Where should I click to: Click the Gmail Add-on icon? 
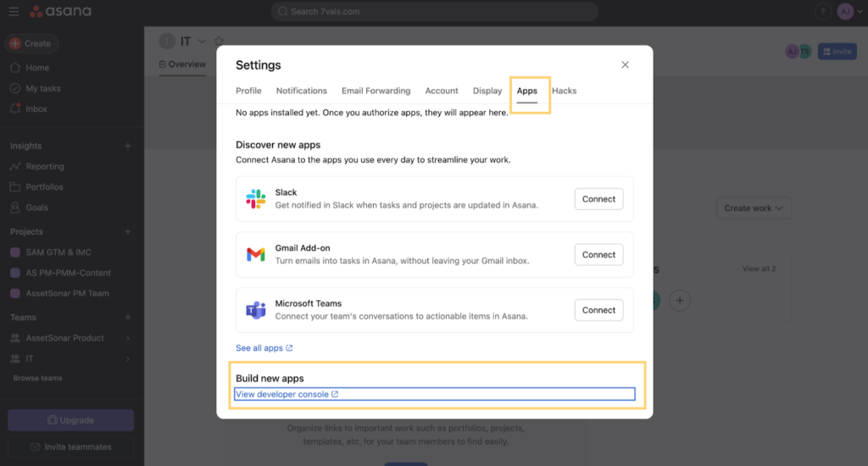(256, 254)
